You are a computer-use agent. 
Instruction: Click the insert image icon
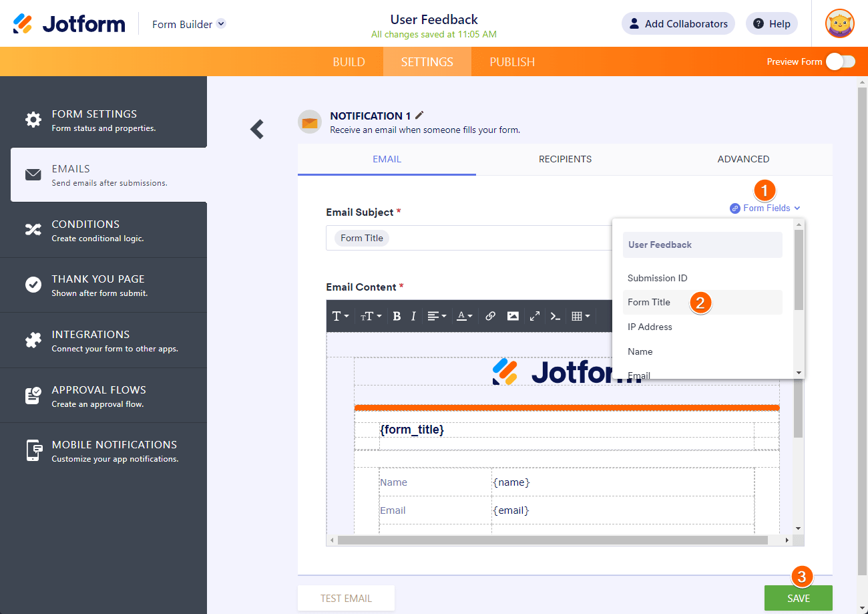coord(513,316)
